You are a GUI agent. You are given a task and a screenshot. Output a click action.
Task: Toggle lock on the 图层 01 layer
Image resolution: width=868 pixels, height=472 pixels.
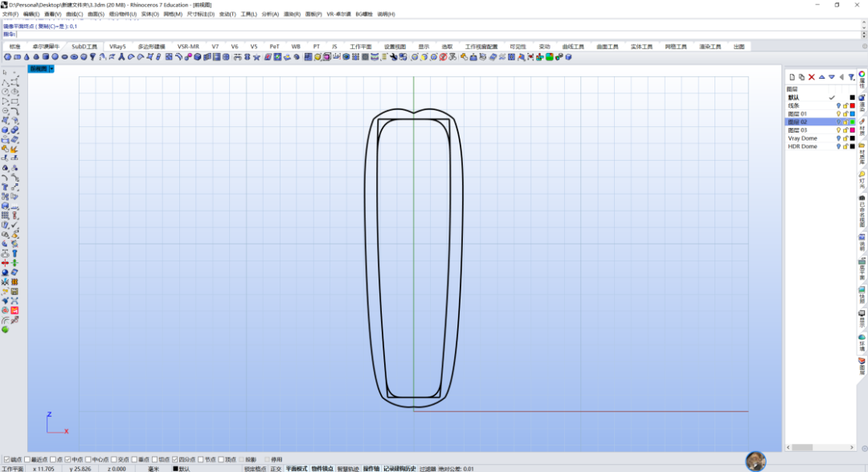[x=845, y=114]
